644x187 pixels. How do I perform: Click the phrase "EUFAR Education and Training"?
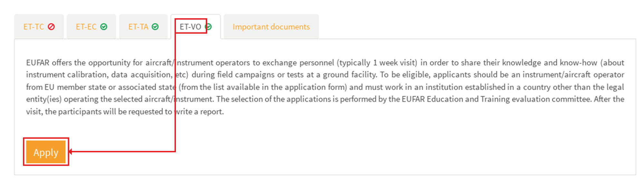tap(456, 99)
